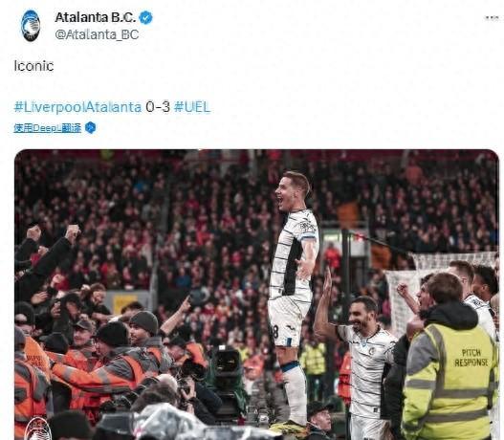Click the smiling teammate raising his hand
Viewport: 504px width, 440px height.
[360, 354]
